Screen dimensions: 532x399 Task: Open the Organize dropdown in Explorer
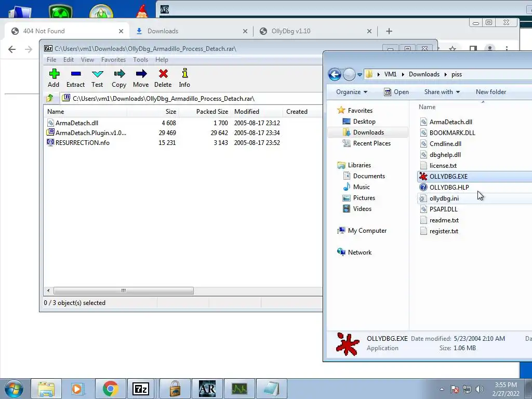click(352, 92)
